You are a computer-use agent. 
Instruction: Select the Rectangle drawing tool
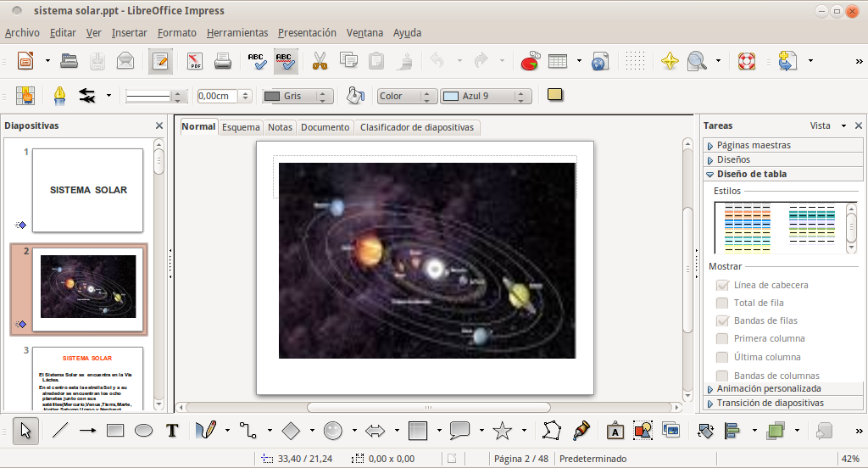pos(115,431)
